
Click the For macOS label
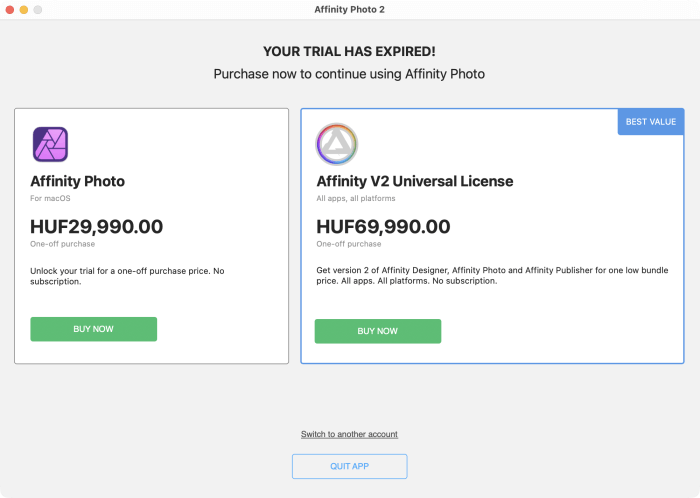pos(48,198)
